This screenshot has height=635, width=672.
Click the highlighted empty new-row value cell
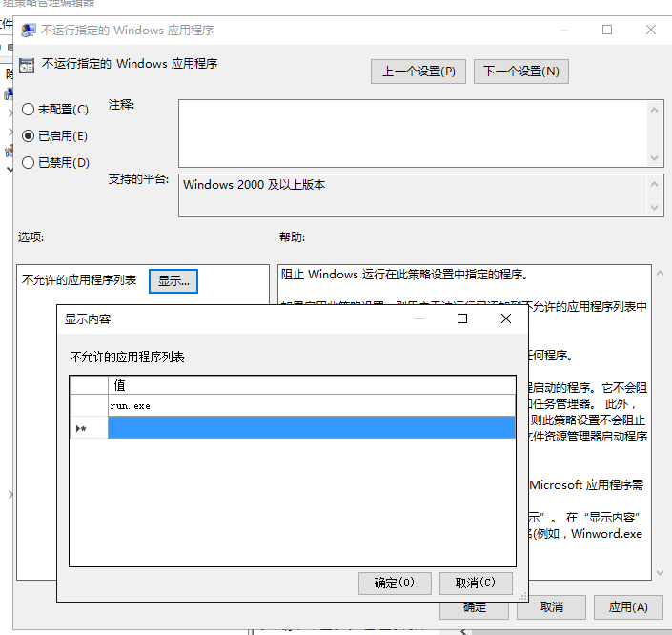click(x=312, y=427)
